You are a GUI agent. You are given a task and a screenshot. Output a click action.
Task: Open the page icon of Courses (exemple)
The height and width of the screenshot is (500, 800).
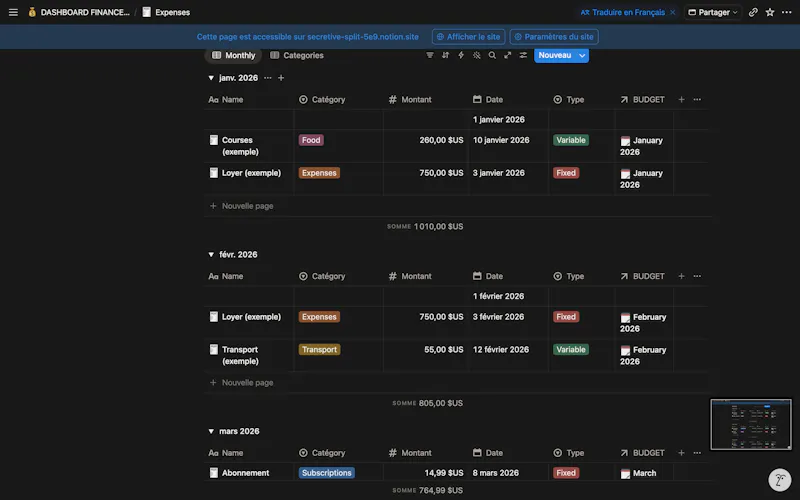coord(214,140)
